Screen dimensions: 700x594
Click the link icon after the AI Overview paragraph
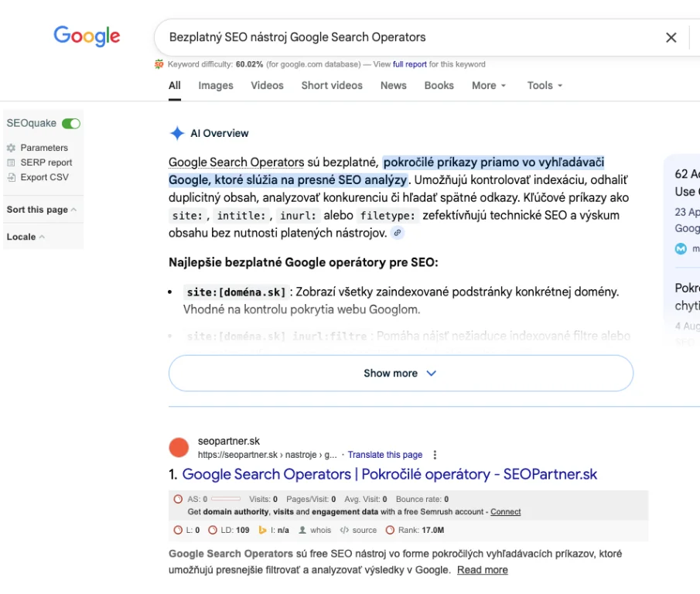(398, 233)
